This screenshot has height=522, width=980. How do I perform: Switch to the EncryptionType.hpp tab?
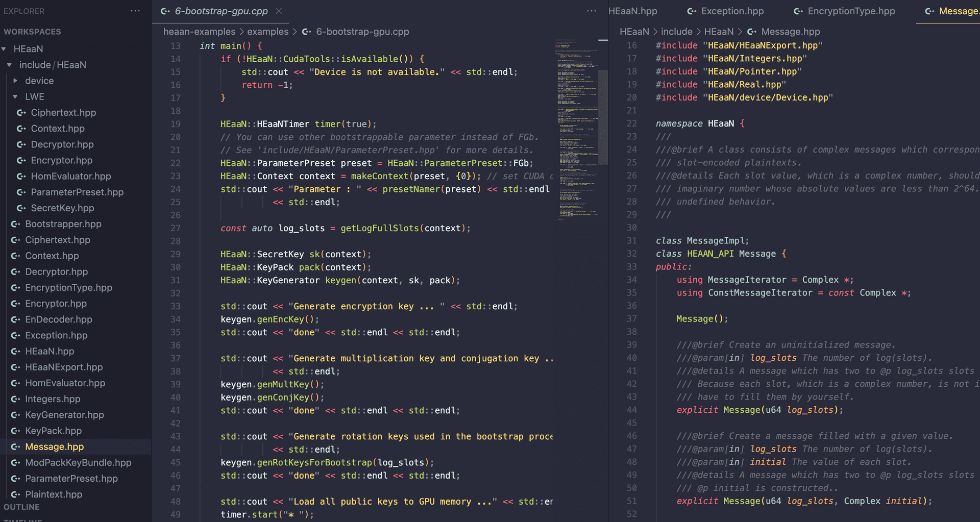point(851,11)
